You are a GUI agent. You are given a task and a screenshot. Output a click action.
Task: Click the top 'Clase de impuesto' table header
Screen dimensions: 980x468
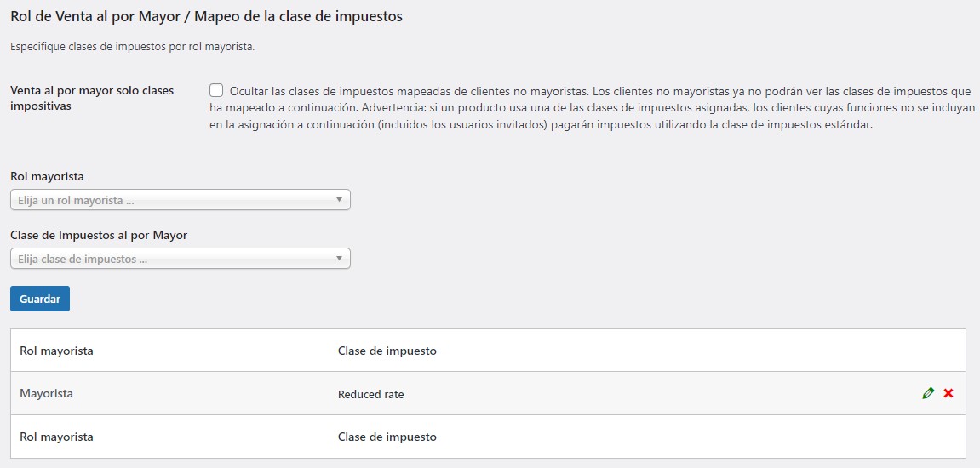coord(387,351)
